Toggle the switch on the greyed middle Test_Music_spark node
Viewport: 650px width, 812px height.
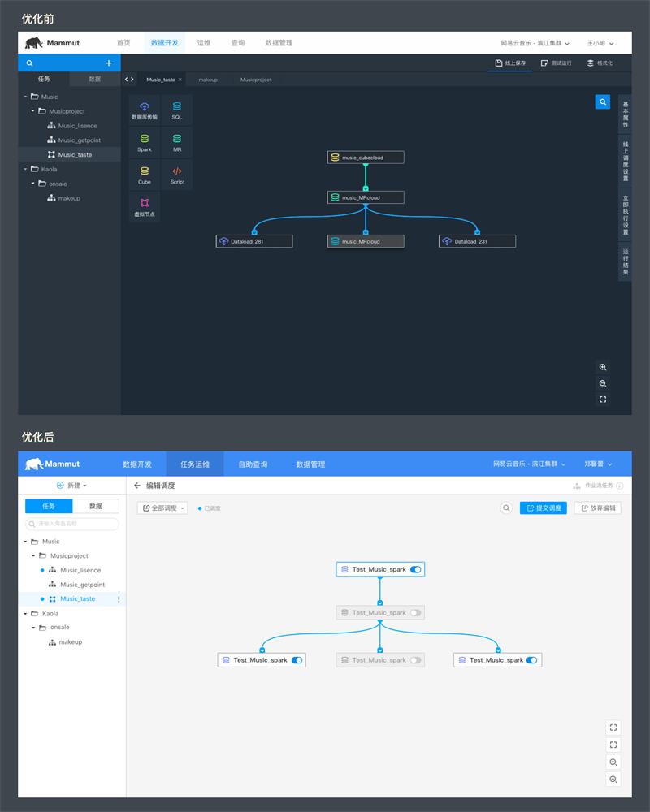416,612
